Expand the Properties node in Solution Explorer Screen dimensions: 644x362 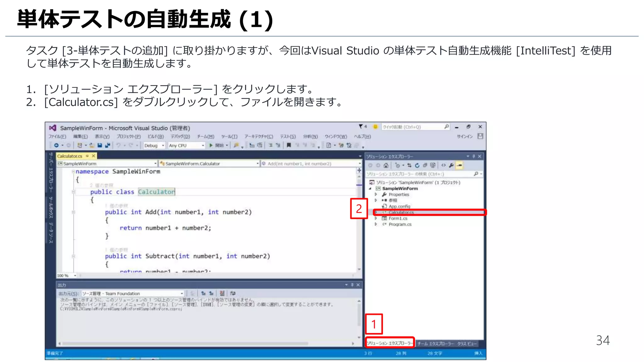coord(376,195)
